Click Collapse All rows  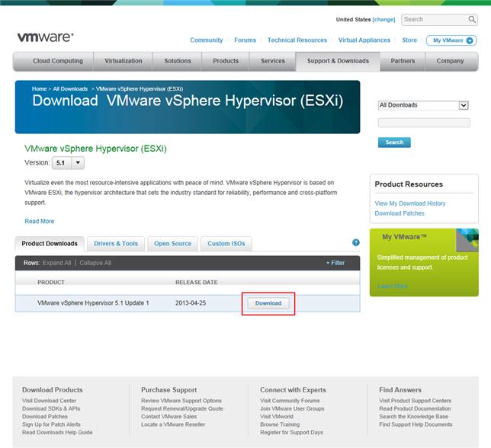pyautogui.click(x=95, y=263)
